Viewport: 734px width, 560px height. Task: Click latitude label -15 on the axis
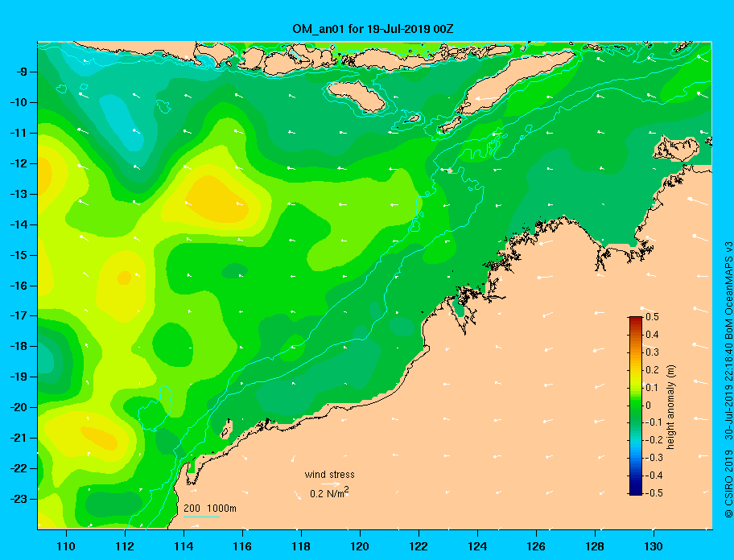(x=19, y=255)
